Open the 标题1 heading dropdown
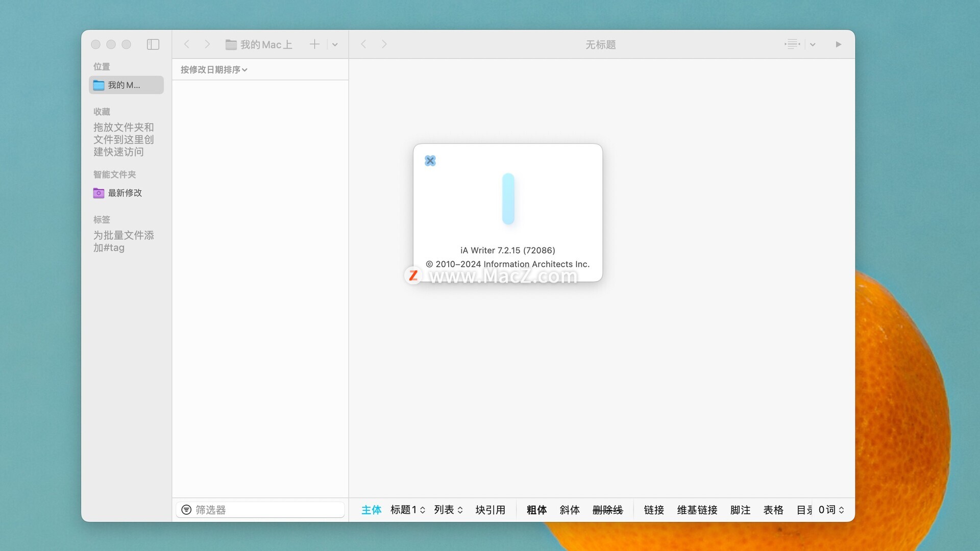Image resolution: width=980 pixels, height=551 pixels. pyautogui.click(x=408, y=510)
